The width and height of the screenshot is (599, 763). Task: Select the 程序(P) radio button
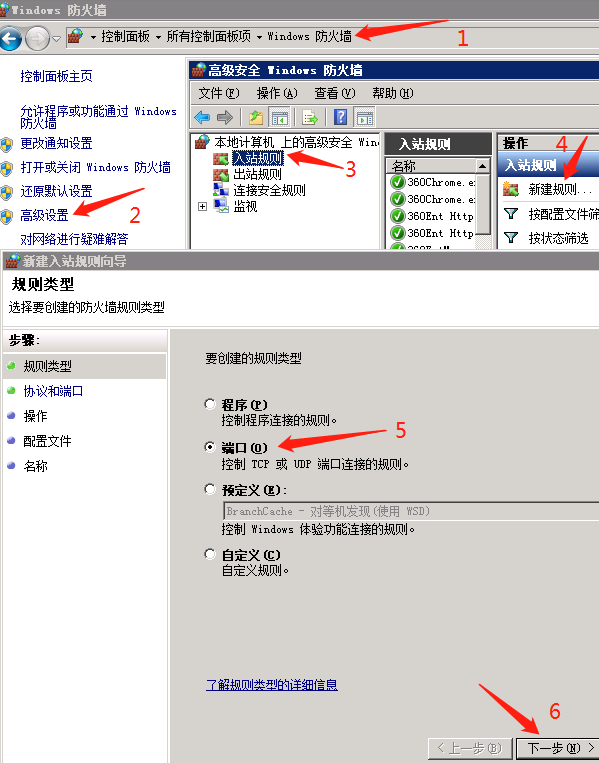tap(210, 404)
